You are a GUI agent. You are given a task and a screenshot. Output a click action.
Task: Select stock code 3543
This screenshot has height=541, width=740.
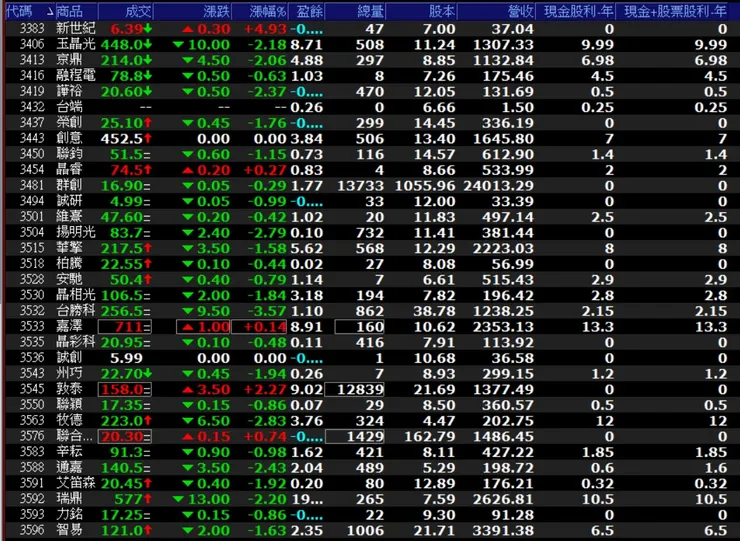click(x=32, y=373)
